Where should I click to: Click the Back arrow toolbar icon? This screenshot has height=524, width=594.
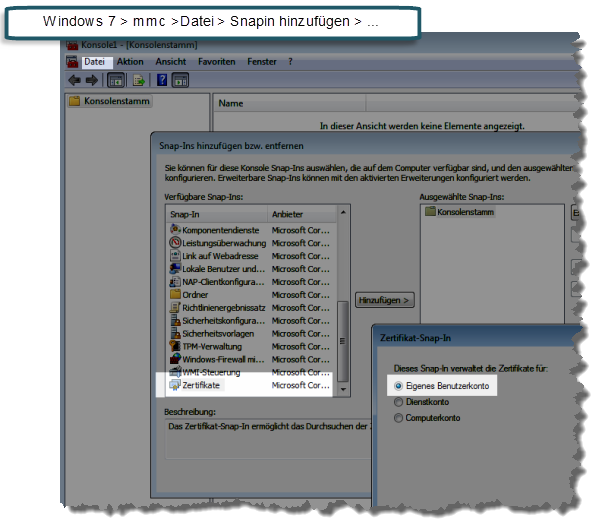coord(74,80)
